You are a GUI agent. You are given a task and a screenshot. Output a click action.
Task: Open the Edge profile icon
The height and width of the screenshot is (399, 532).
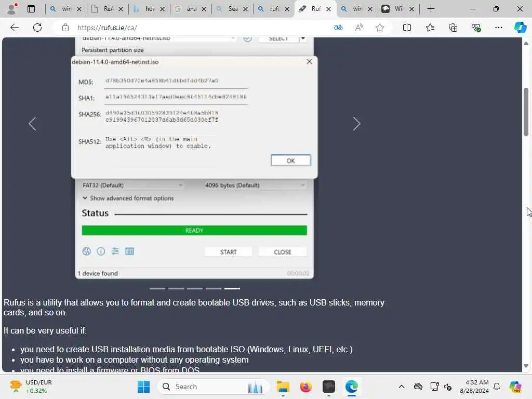11,9
